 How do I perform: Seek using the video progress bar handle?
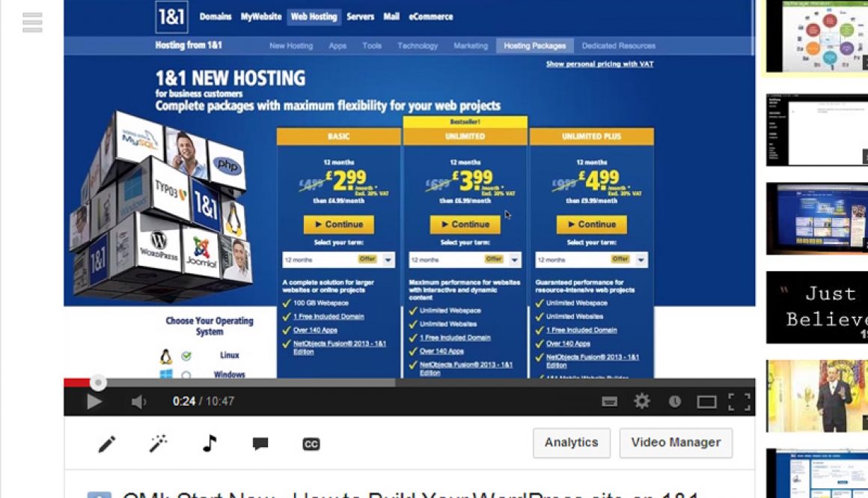coord(98,382)
